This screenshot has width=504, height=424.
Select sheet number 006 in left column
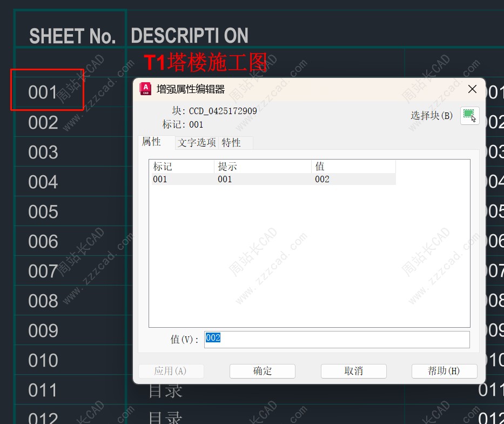43,242
